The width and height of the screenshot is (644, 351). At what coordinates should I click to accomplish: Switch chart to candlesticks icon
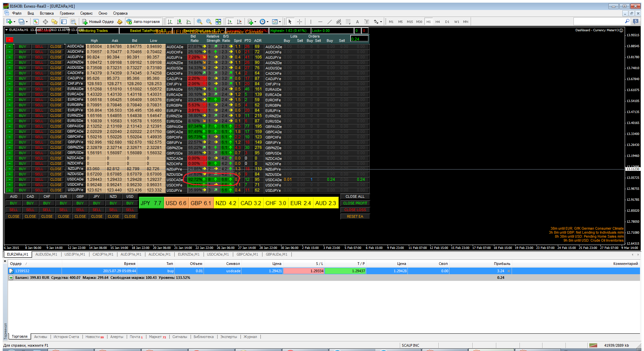pos(179,22)
